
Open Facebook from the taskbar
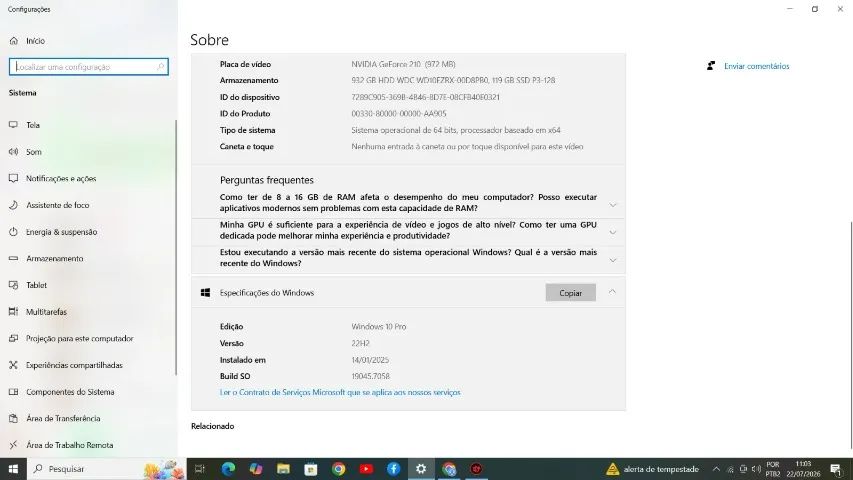pos(393,469)
